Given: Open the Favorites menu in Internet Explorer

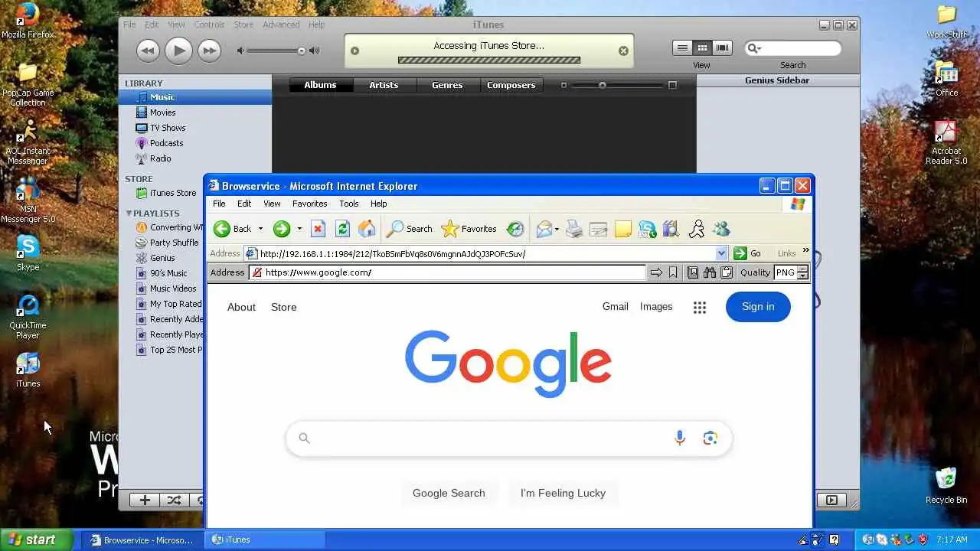Looking at the screenshot, I should [x=309, y=204].
